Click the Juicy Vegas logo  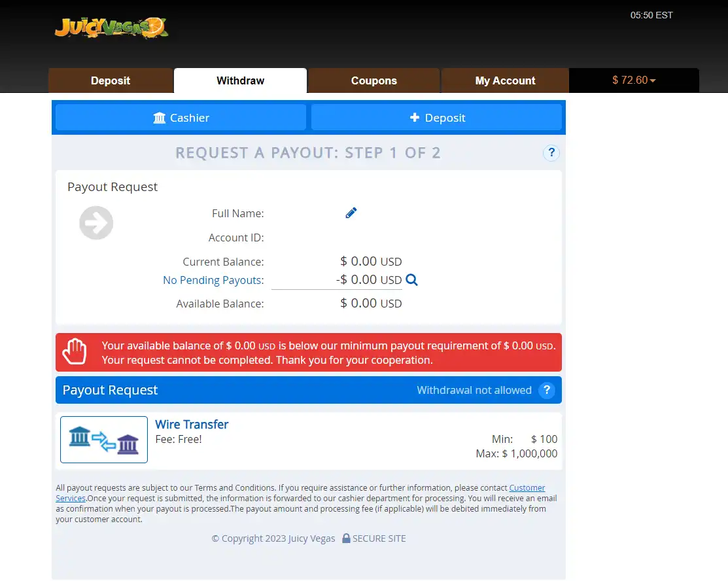[x=111, y=27]
